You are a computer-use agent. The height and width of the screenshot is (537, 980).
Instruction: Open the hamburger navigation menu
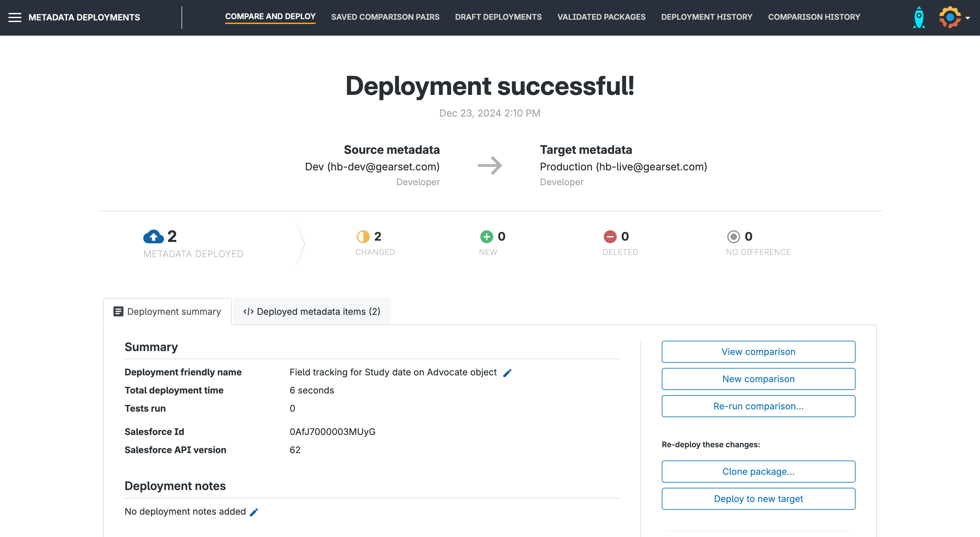pyautogui.click(x=15, y=17)
